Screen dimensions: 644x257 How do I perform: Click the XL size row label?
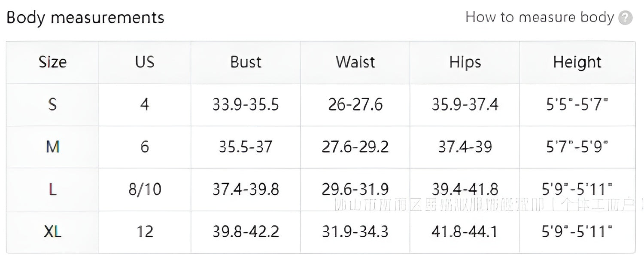pos(52,232)
